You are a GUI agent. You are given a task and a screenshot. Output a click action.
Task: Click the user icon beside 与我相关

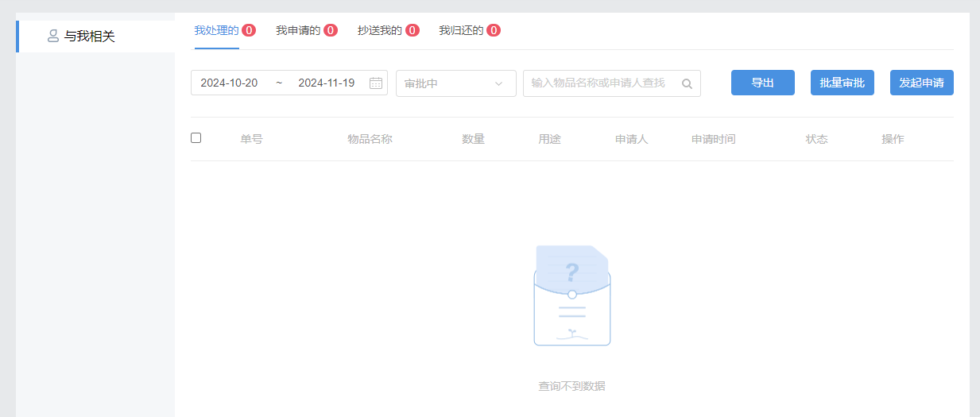[53, 36]
